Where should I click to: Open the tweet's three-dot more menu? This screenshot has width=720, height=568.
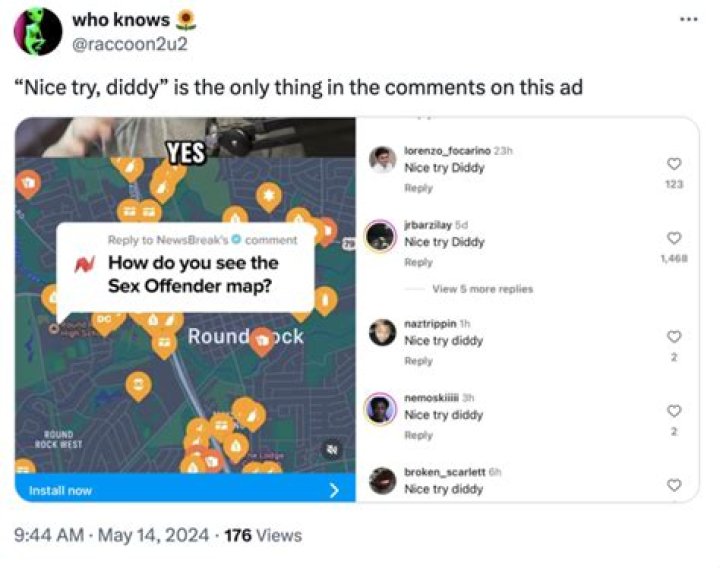pos(685,19)
